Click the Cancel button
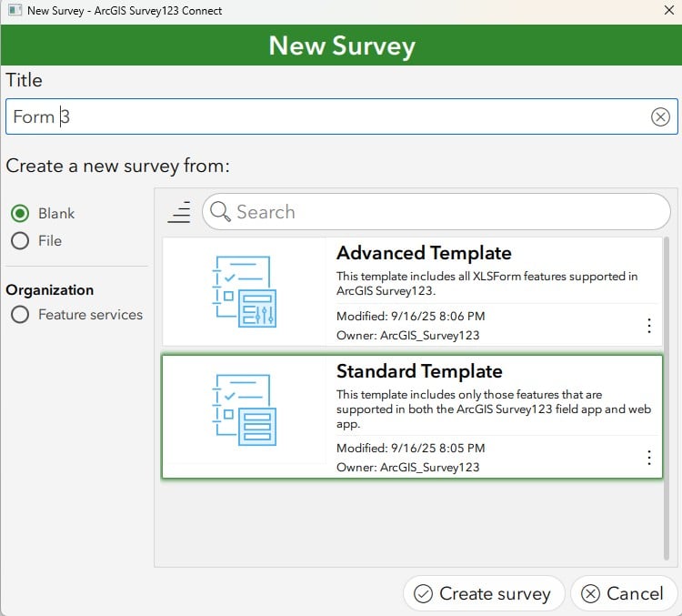 624,593
